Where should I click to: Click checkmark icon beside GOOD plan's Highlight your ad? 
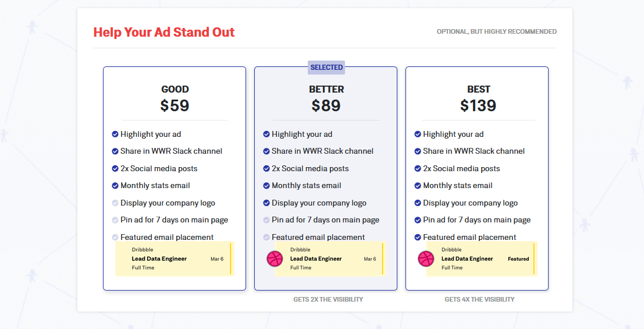click(115, 135)
